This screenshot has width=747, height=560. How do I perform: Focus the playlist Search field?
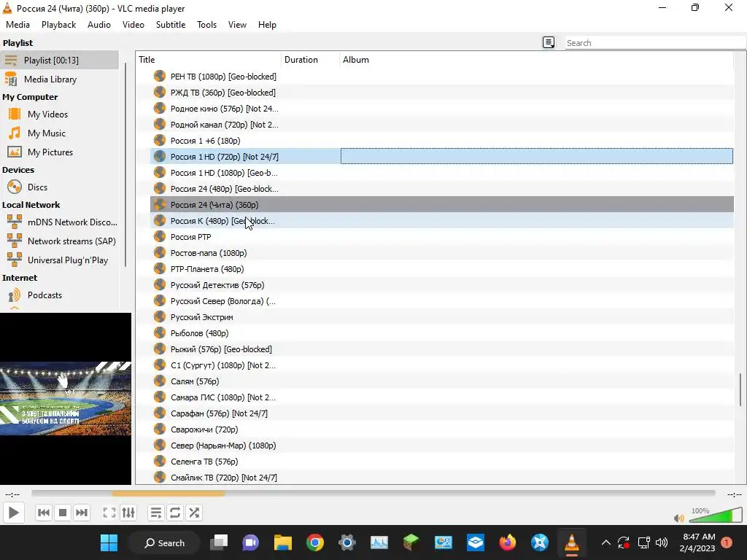[x=655, y=43]
